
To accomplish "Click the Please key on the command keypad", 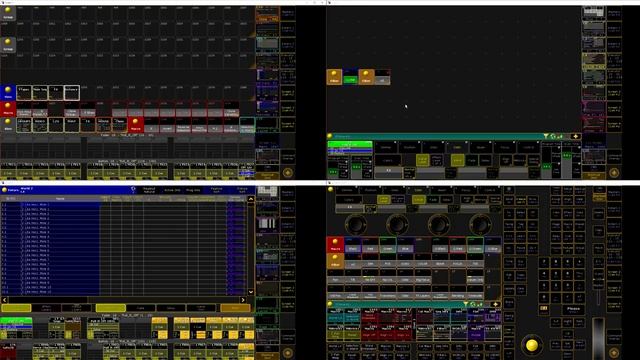I will point(573,309).
